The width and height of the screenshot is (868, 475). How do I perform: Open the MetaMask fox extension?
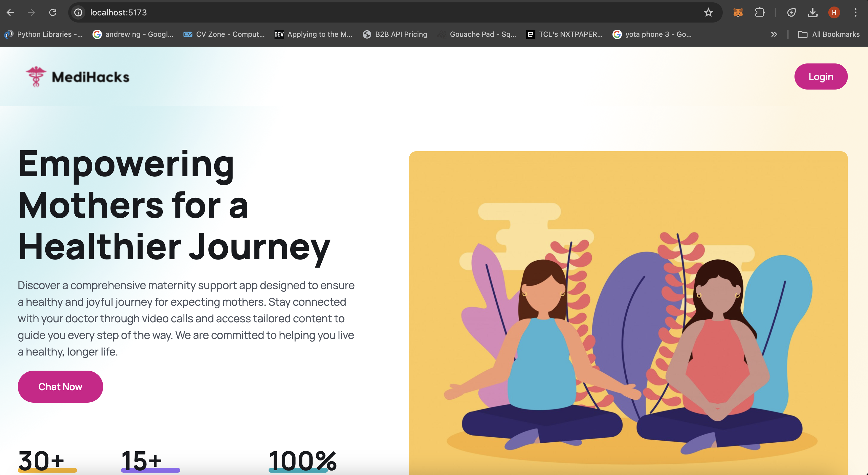coord(738,12)
